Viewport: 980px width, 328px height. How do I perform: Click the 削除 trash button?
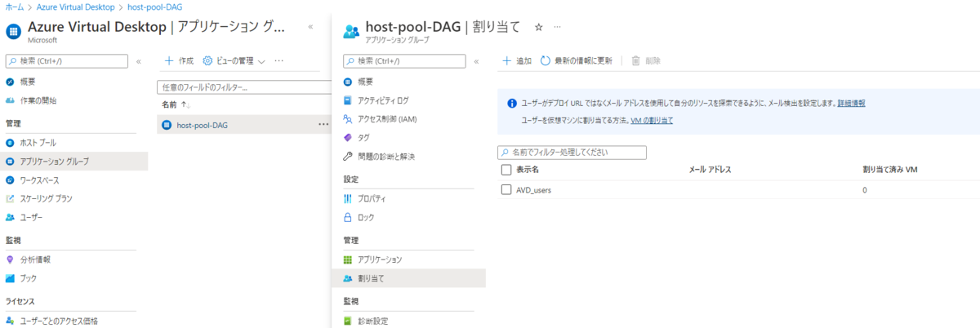646,61
